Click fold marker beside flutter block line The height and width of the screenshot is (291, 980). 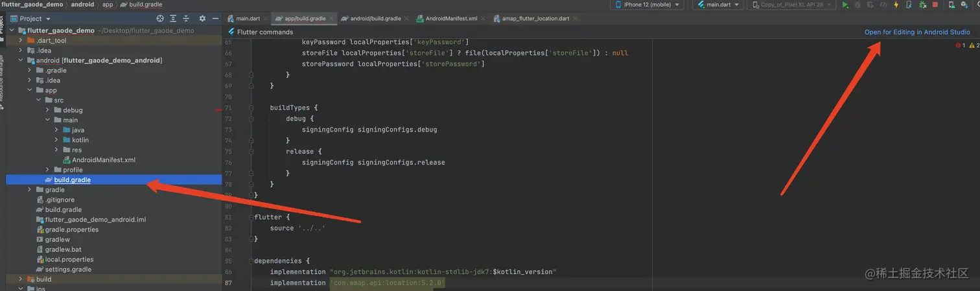pos(251,217)
